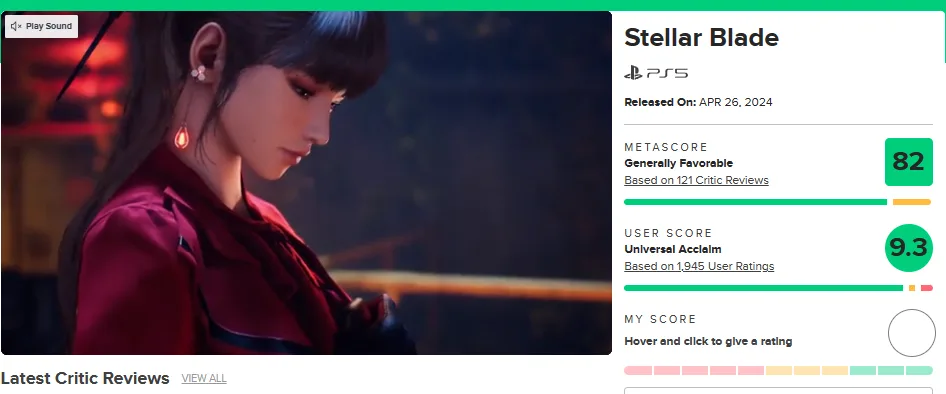Select the first yellow rating segment

(779, 370)
